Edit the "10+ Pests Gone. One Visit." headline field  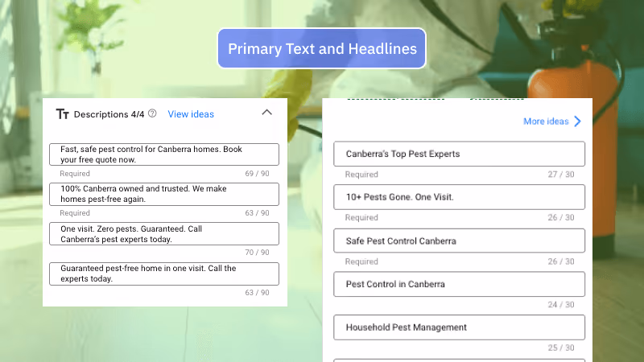tap(459, 197)
